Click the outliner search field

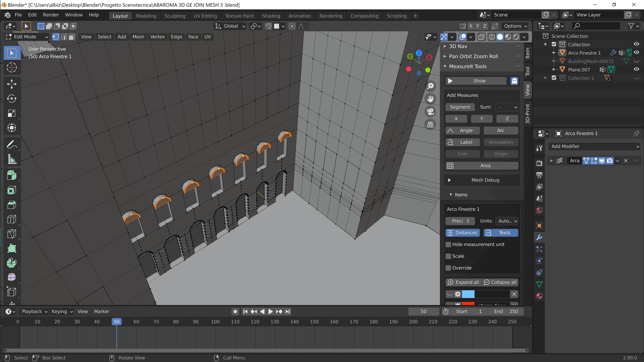click(x=596, y=26)
